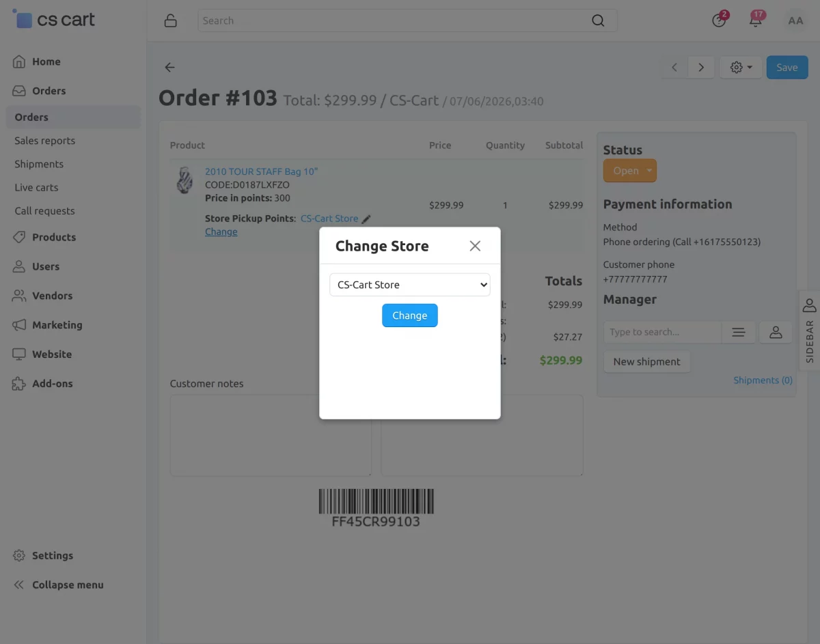Close the Change Store dialog
This screenshot has width=820, height=644.
(475, 246)
